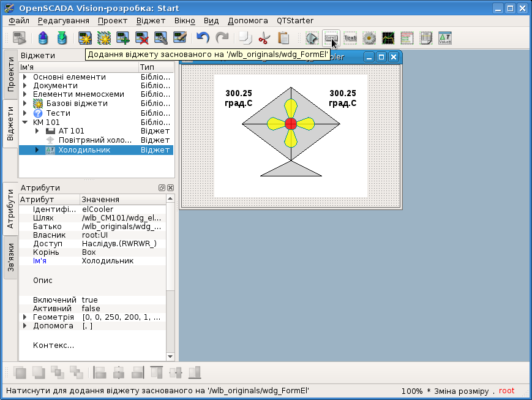Collapse the 'KM 101' tree node

[x=24, y=122]
